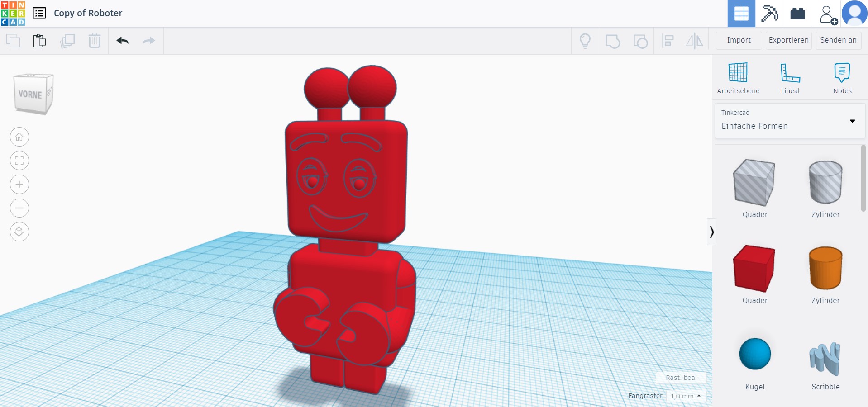
Task: Select the Arbeitsebene workplane tool
Action: 738,78
